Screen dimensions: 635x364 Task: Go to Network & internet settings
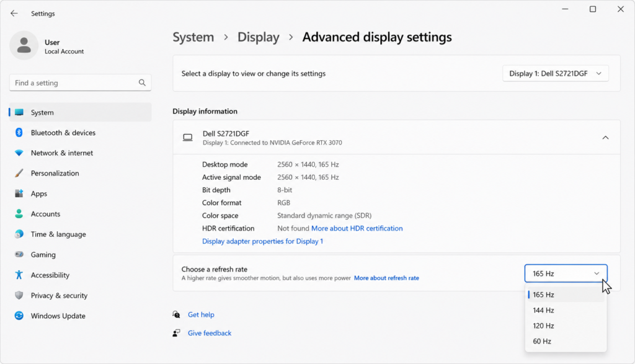click(x=80, y=153)
